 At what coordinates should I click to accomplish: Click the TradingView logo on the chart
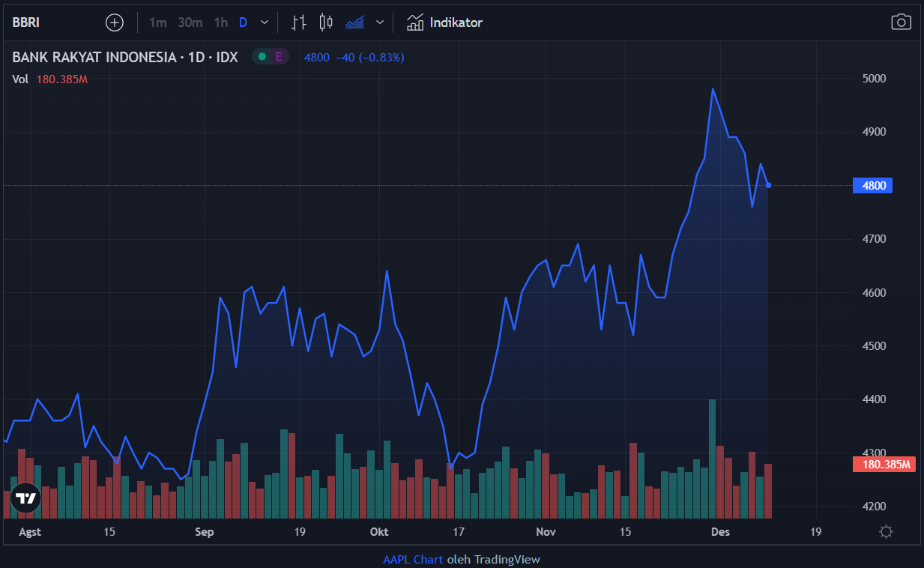[25, 498]
